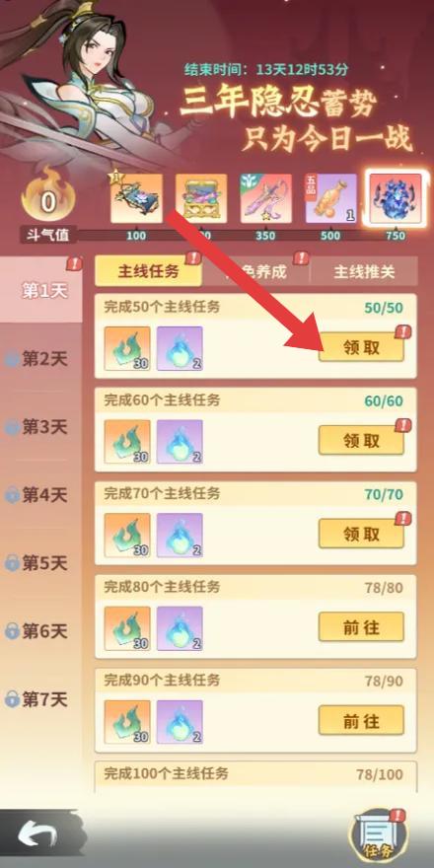Tap green flame reward in 50-task row
Image resolution: width=434 pixels, height=868 pixels.
127,348
